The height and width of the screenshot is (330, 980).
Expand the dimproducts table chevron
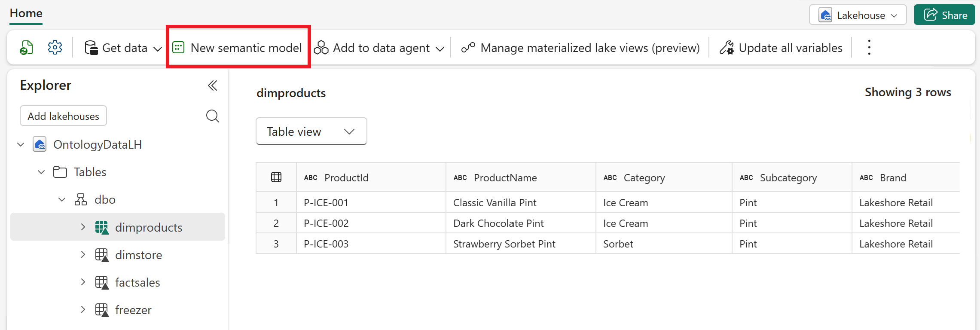[83, 227]
